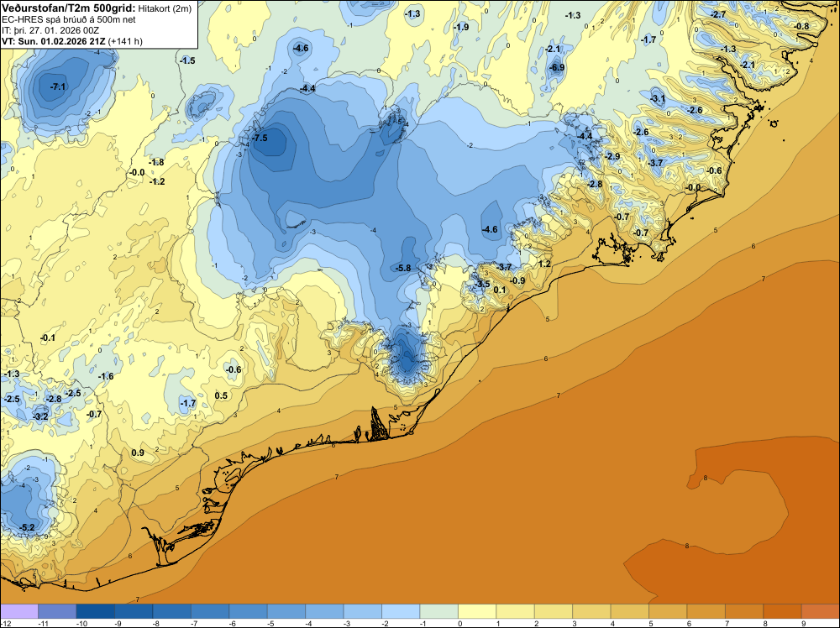Select the -3.5 temperature label
Viewport: 840px width, 628px height.
click(482, 284)
